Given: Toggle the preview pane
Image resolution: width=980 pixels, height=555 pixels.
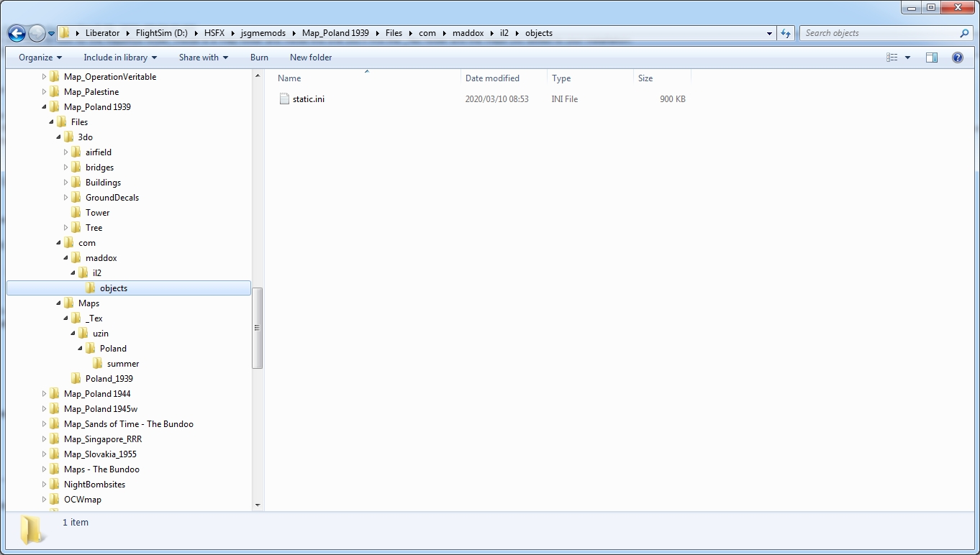Looking at the screenshot, I should 932,58.
